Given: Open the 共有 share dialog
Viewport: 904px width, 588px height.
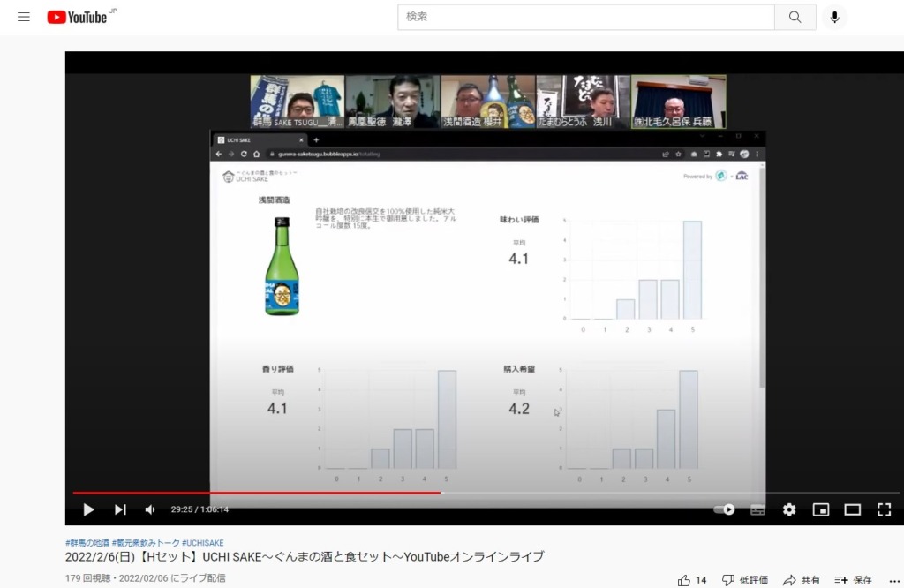Looking at the screenshot, I should tap(801, 580).
